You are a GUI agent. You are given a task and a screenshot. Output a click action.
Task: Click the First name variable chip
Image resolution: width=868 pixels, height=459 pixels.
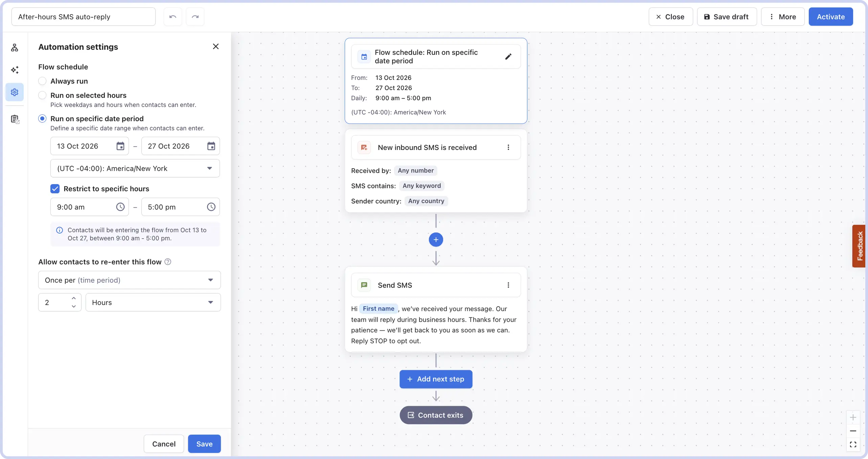(x=378, y=309)
